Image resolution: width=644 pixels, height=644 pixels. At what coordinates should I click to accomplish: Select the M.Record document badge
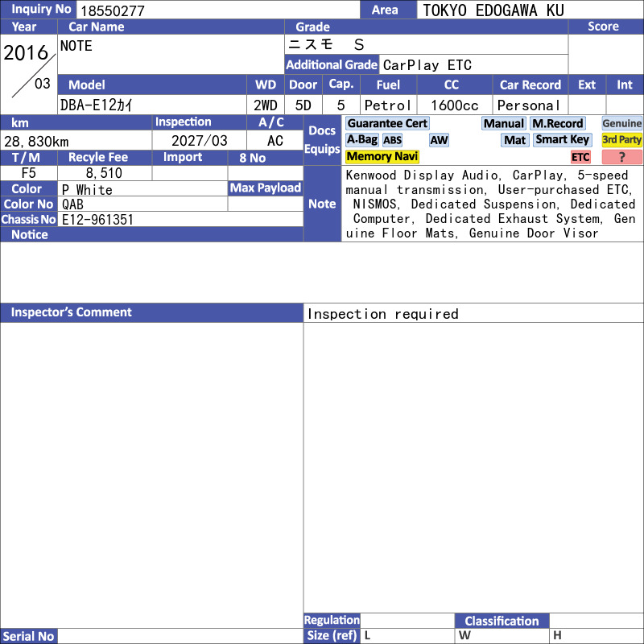pyautogui.click(x=557, y=123)
